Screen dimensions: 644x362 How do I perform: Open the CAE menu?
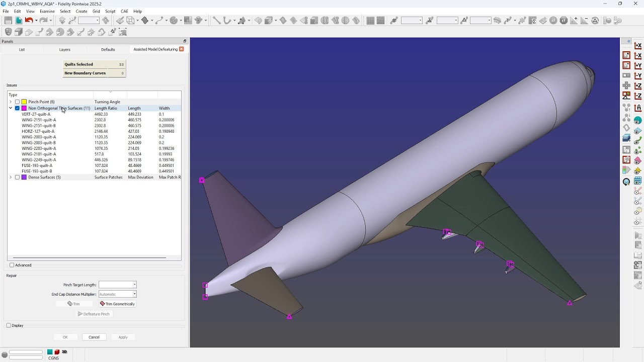coord(124,11)
